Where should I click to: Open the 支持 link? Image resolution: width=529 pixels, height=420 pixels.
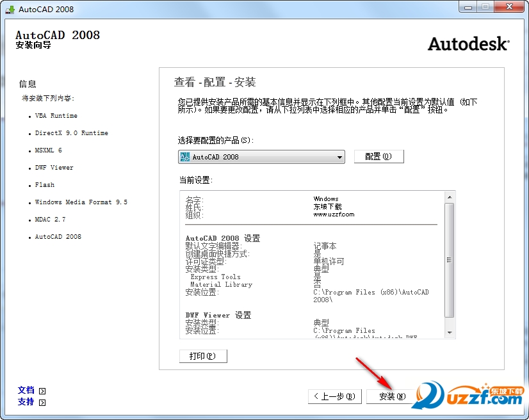coord(26,402)
